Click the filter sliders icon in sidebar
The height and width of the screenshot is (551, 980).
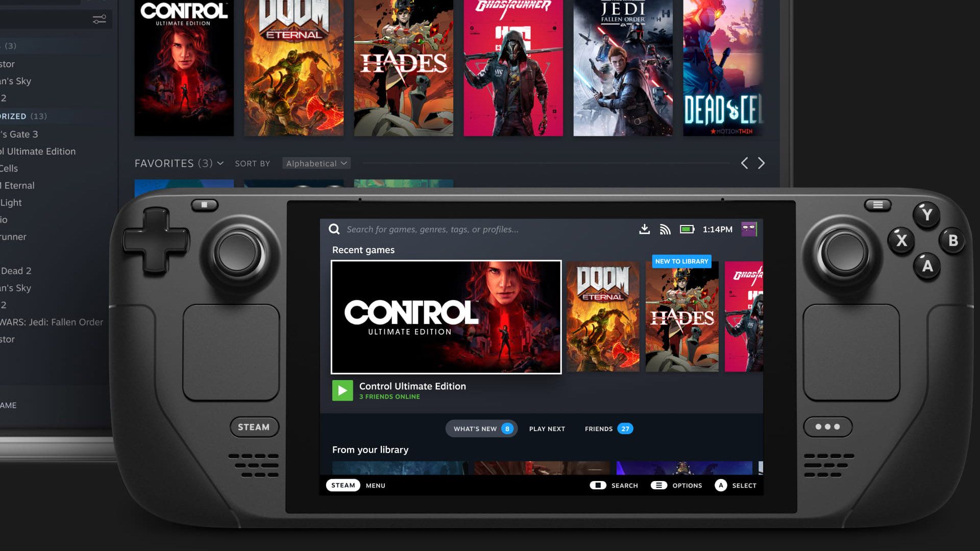[99, 19]
